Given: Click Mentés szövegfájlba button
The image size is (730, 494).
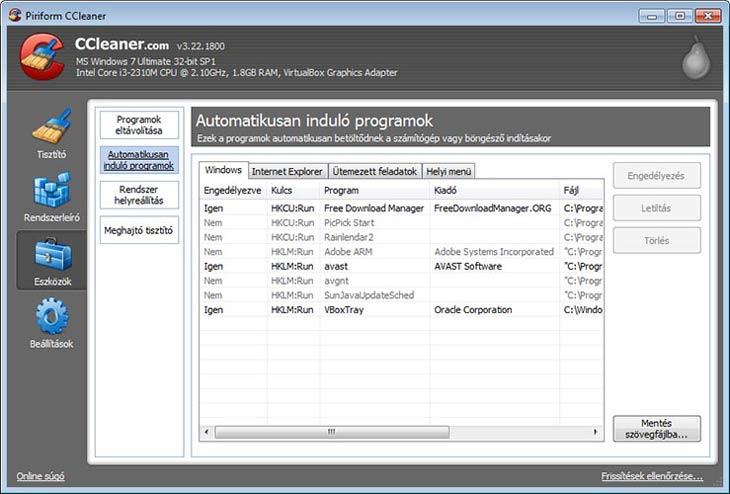Looking at the screenshot, I should pyautogui.click(x=656, y=429).
